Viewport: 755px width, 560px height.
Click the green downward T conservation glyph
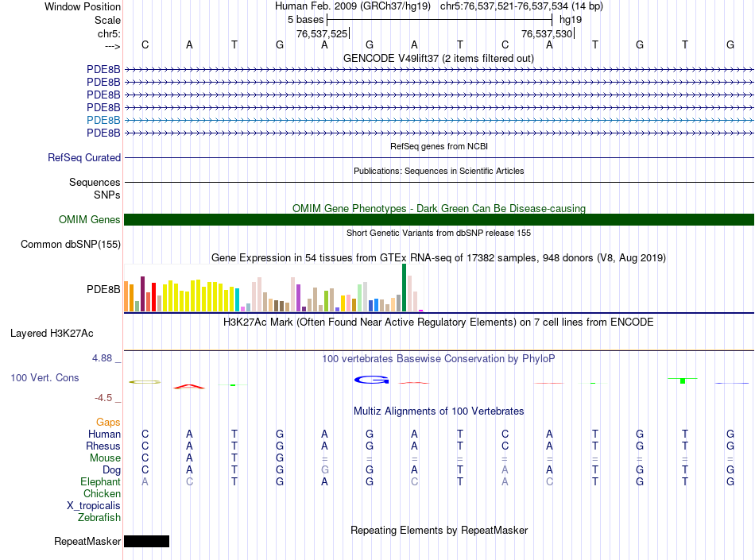[683, 380]
